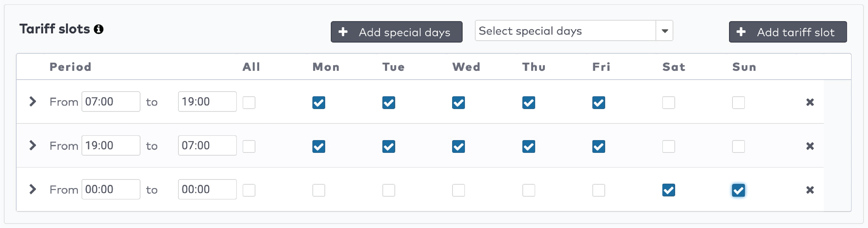Screen dimensions: 868x228
Task: Uncheck Sunday for the 00:00 slot
Action: [x=738, y=190]
